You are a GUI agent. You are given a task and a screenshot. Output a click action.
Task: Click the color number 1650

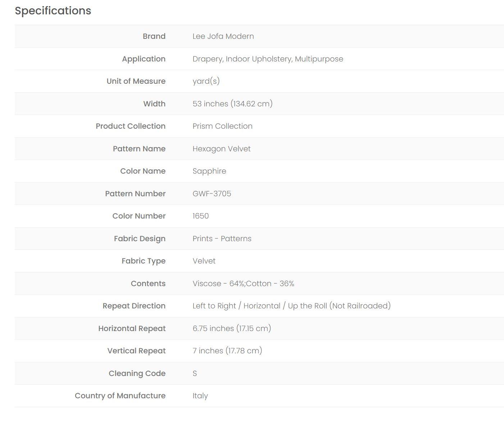pyautogui.click(x=200, y=216)
